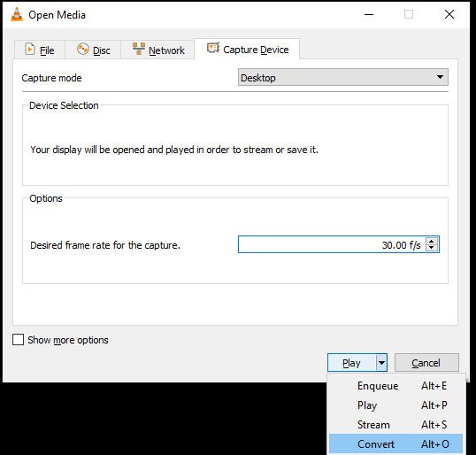The image size is (476, 455).
Task: Click the dropdown arrow beside Play button
Action: pyautogui.click(x=381, y=363)
